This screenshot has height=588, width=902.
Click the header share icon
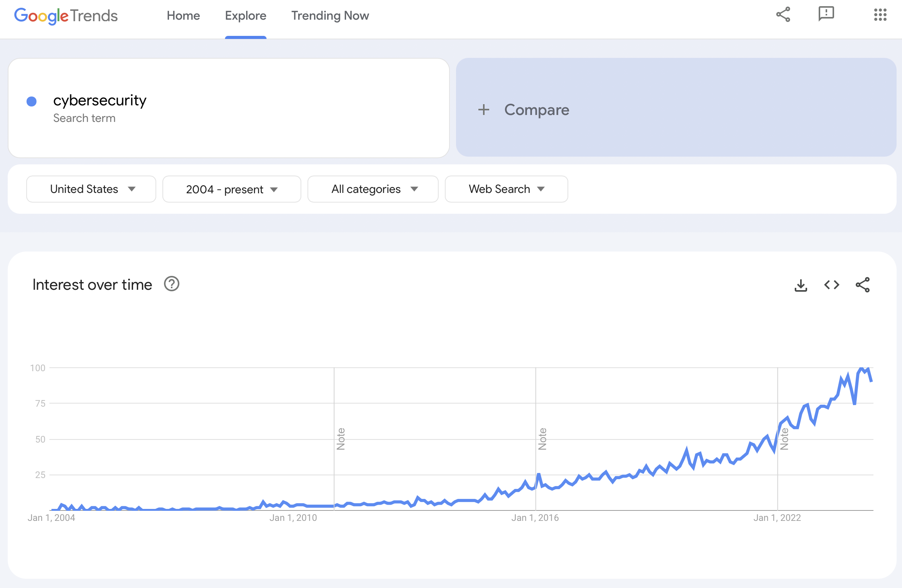pos(783,15)
